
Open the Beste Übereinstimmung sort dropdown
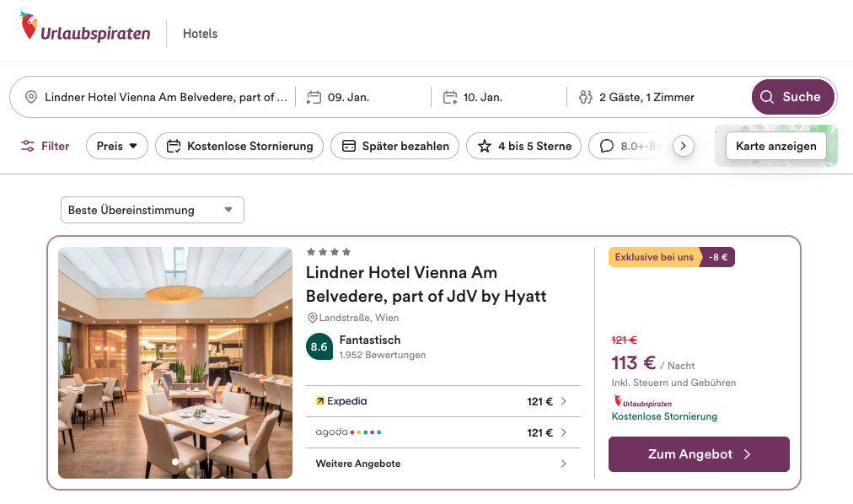point(152,210)
